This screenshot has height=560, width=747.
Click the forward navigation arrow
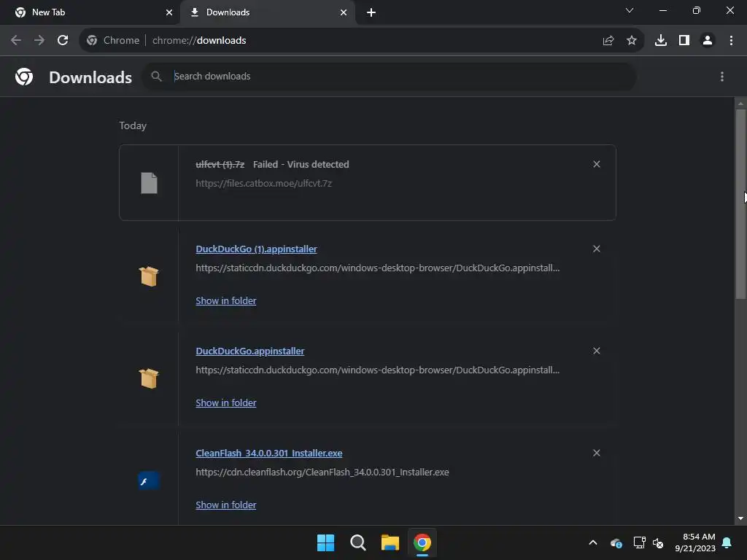click(39, 41)
